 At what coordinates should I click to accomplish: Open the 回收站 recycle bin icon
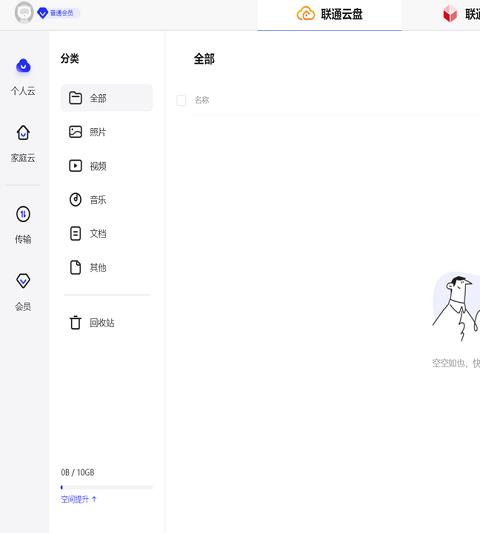[75, 322]
